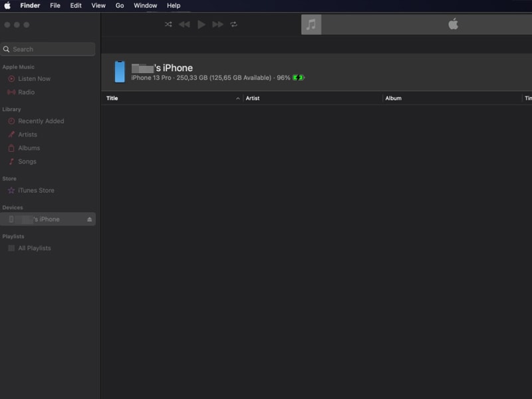Click the Songs note icon
This screenshot has height=399, width=532.
click(11, 162)
